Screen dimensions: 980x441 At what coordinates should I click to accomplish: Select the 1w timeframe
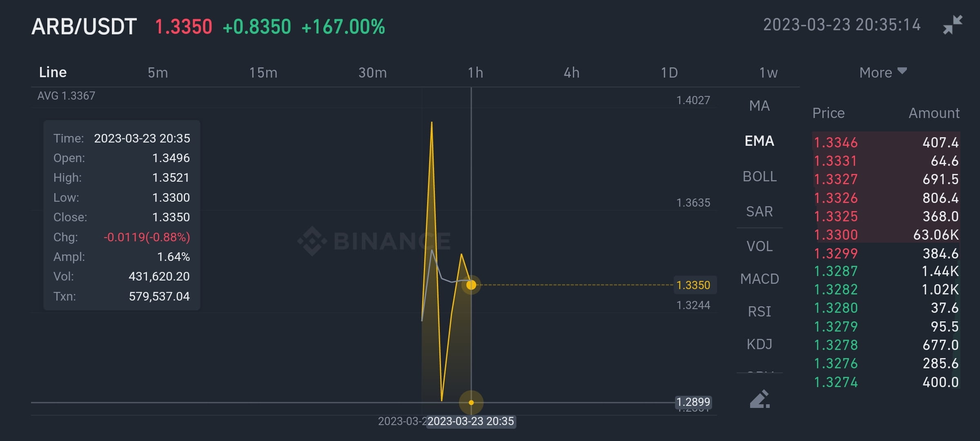(768, 73)
